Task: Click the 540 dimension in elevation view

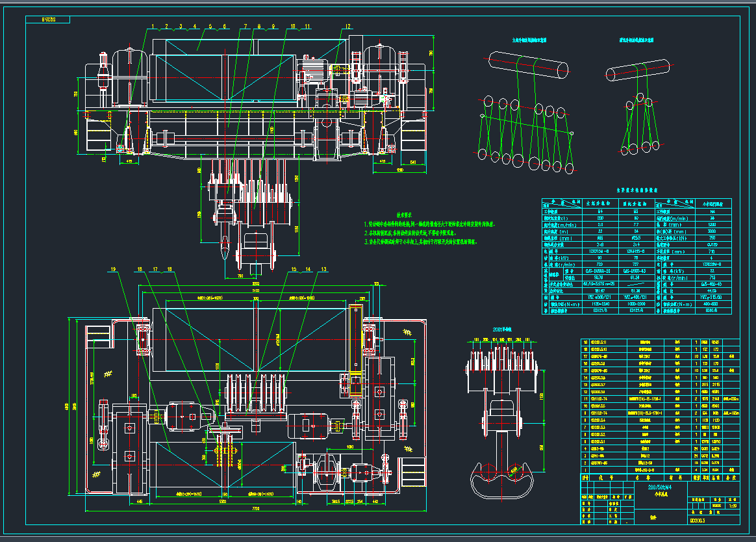Action: (412, 162)
